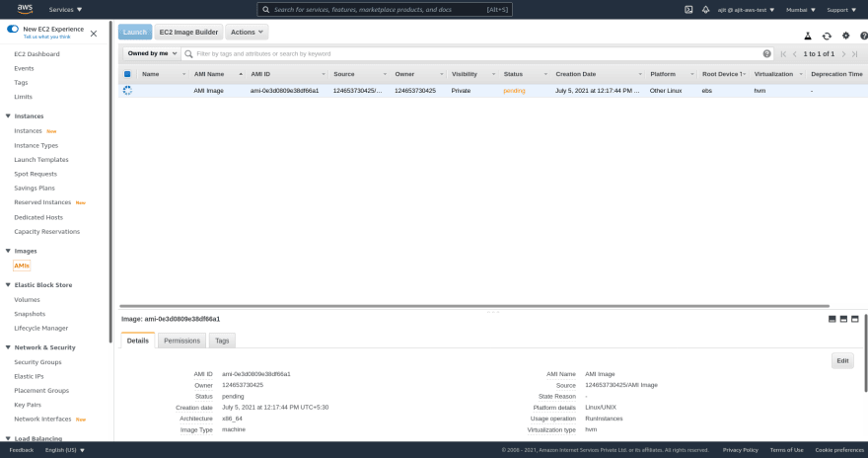868x458 pixels.
Task: Switch to the Tags tab
Action: (222, 341)
